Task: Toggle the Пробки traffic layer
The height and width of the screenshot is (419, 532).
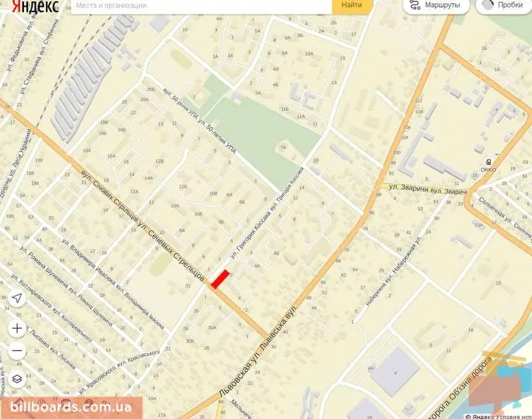Action: point(504,6)
